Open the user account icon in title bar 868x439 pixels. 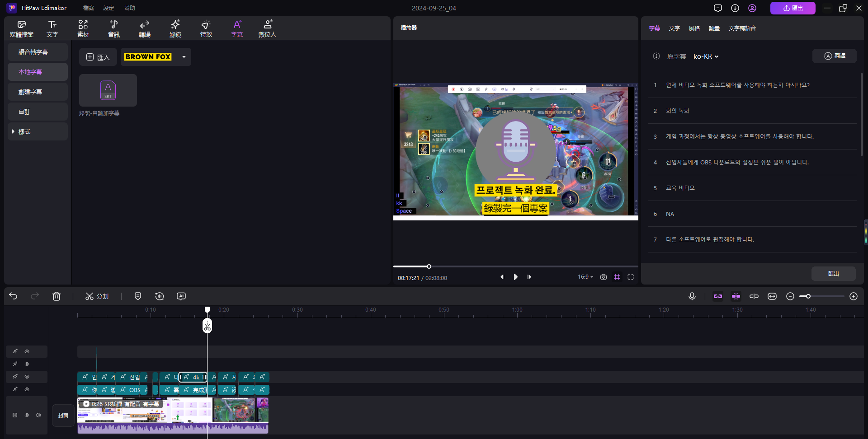tap(752, 8)
